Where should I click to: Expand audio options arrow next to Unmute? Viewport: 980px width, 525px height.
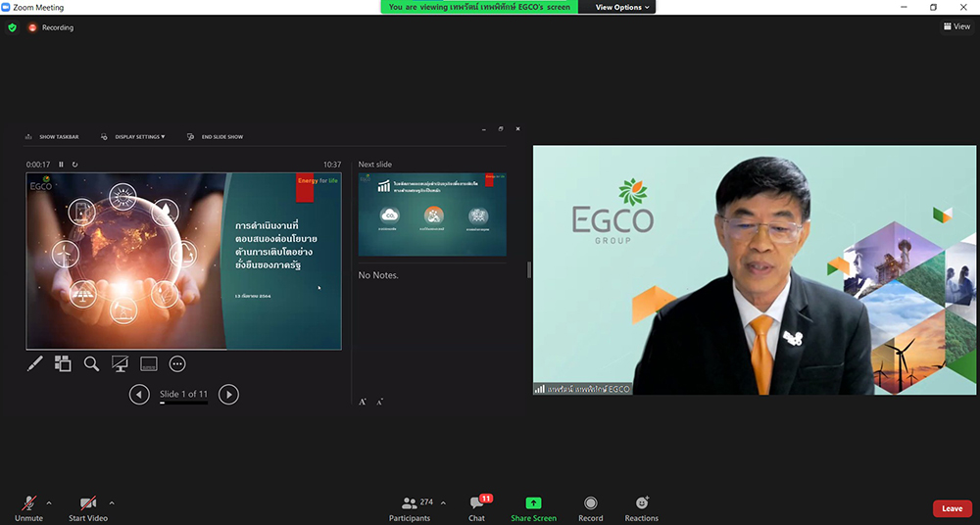point(49,503)
